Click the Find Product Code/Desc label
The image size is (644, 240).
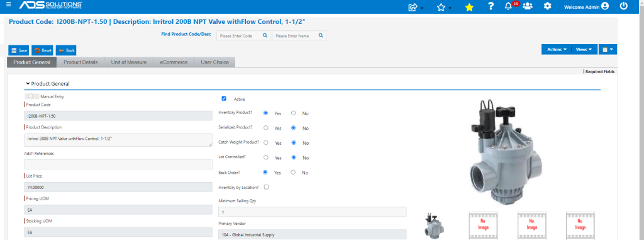pyautogui.click(x=186, y=34)
